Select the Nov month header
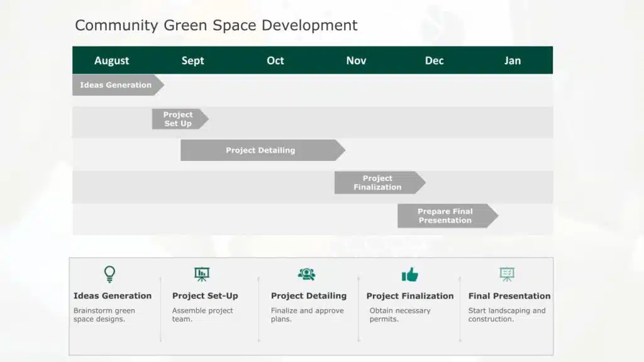644x362 pixels. 356,60
